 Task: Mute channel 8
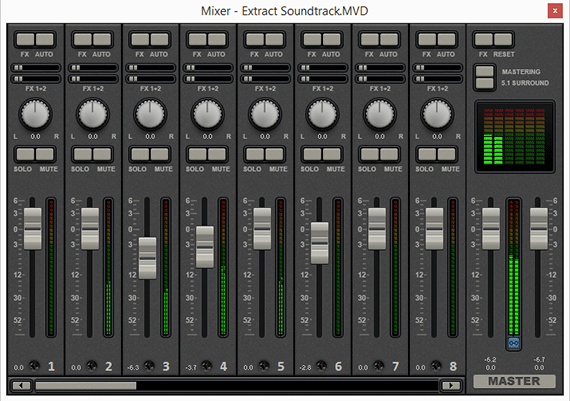coord(446,154)
